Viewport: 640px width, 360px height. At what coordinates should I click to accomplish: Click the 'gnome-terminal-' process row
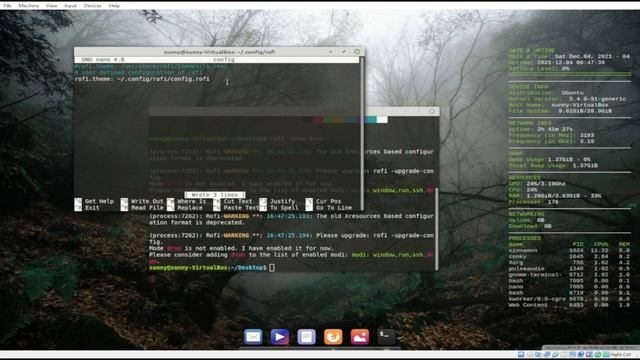coord(569,275)
